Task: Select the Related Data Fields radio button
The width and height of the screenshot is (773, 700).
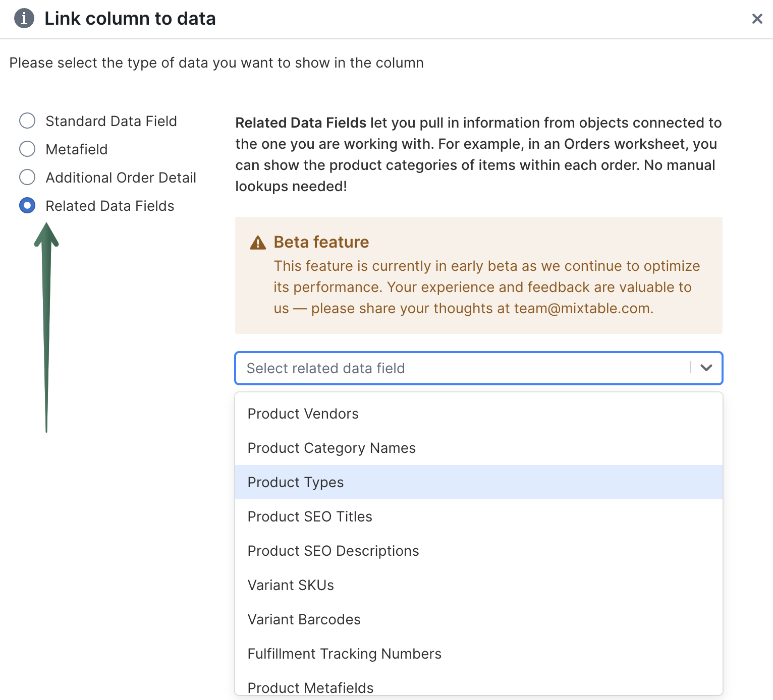Action: pos(28,205)
